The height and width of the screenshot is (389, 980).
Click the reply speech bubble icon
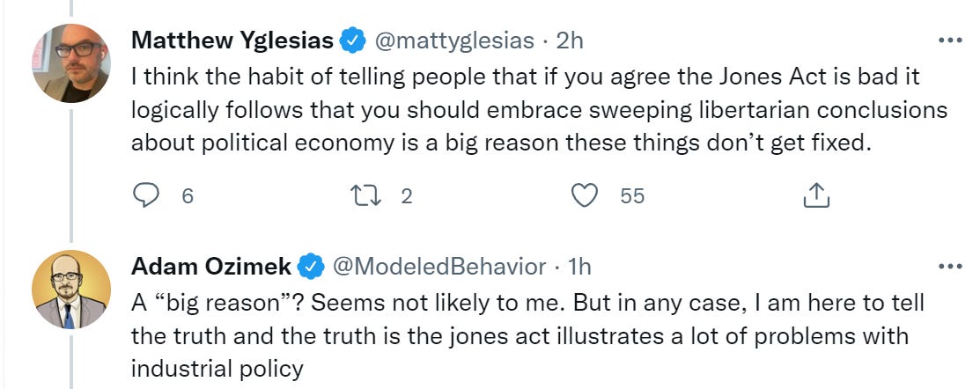point(144,196)
